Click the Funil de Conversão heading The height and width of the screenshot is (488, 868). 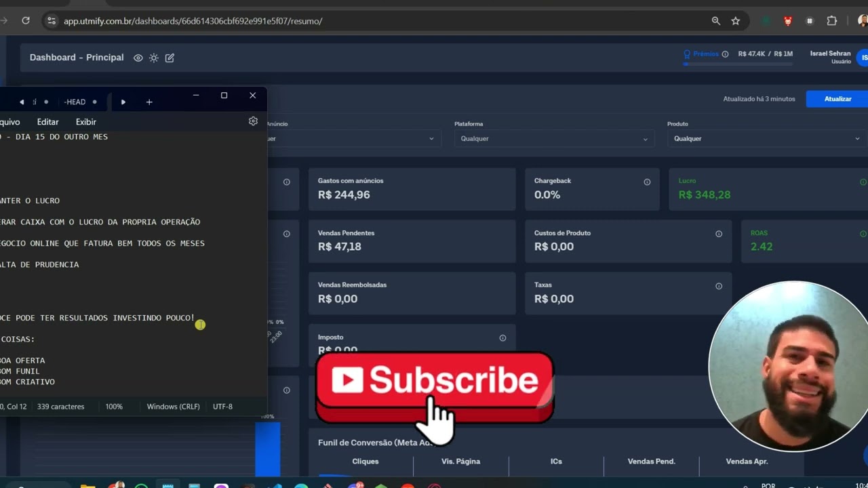point(376,443)
